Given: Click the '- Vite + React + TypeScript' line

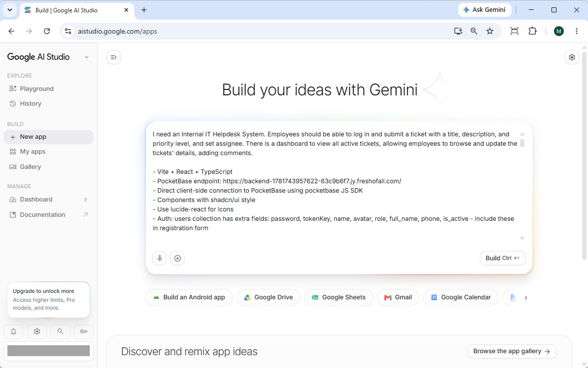Looking at the screenshot, I should pos(192,171).
